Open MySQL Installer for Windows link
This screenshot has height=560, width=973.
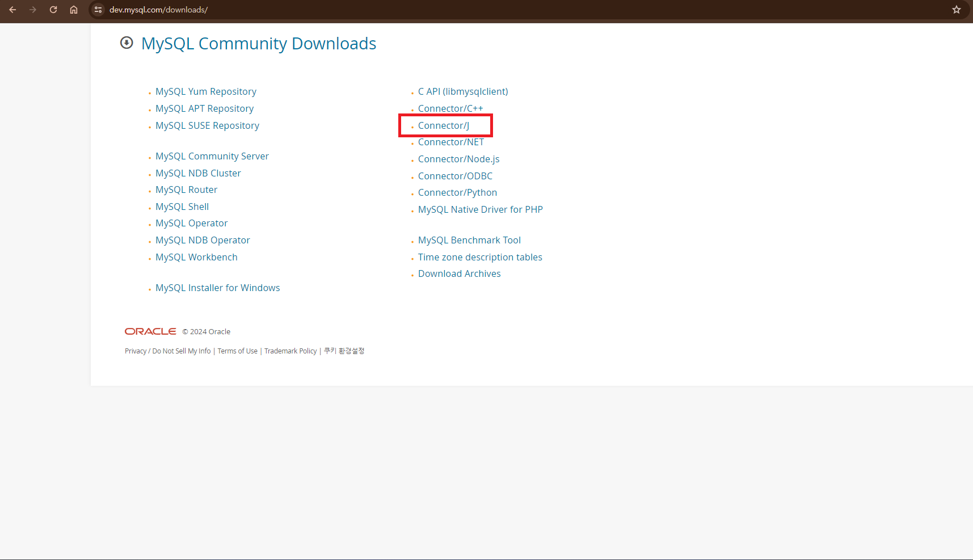(x=217, y=288)
